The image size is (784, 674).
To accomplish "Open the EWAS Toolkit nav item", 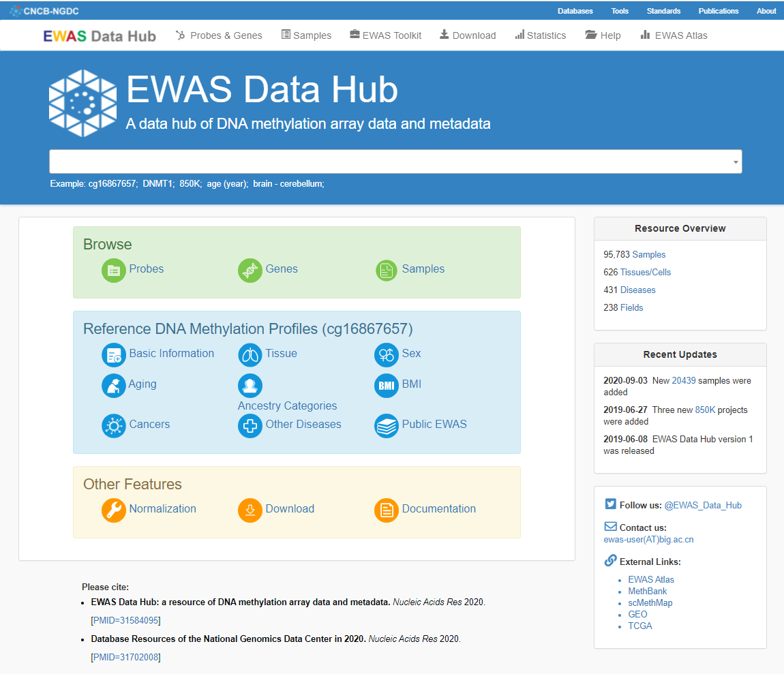I will click(x=385, y=35).
